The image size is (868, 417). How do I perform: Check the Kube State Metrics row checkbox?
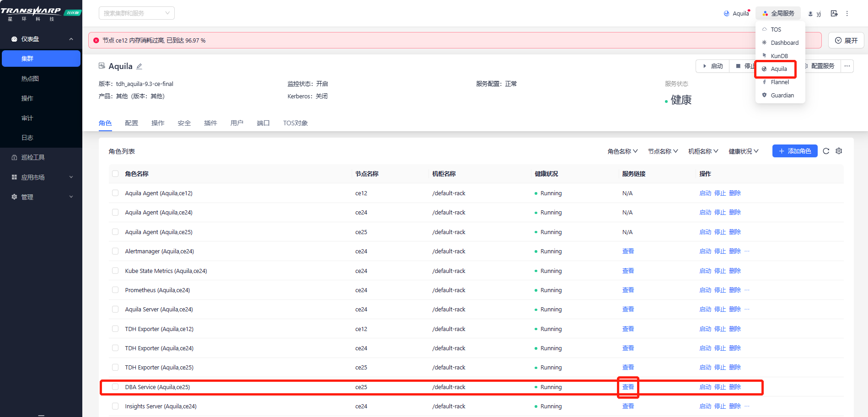pyautogui.click(x=115, y=271)
